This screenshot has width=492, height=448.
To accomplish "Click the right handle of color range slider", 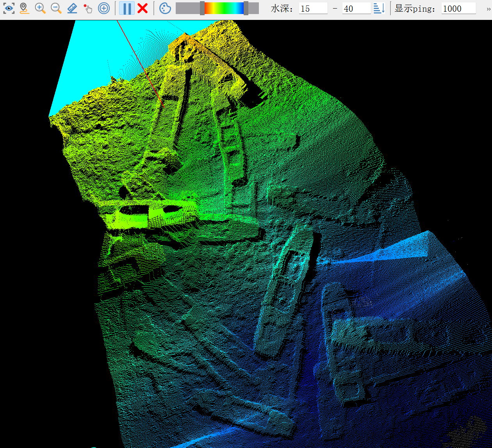I will 246,8.
